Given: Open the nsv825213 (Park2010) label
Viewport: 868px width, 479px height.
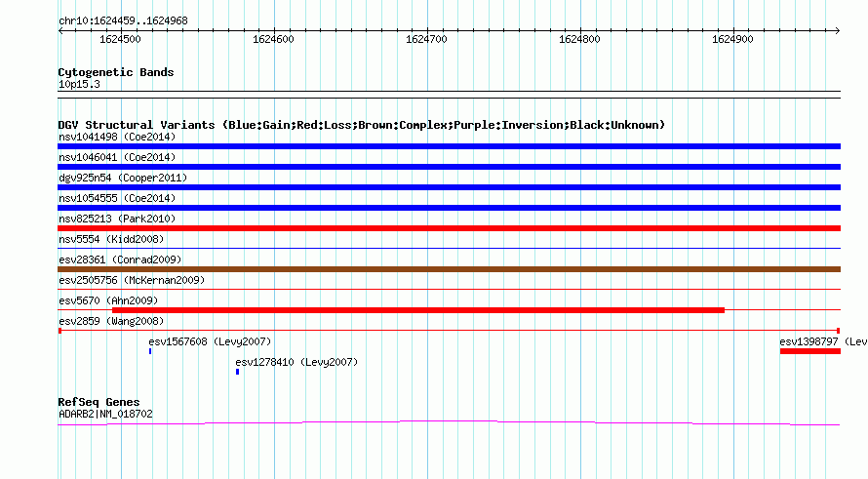Looking at the screenshot, I should click(x=117, y=219).
